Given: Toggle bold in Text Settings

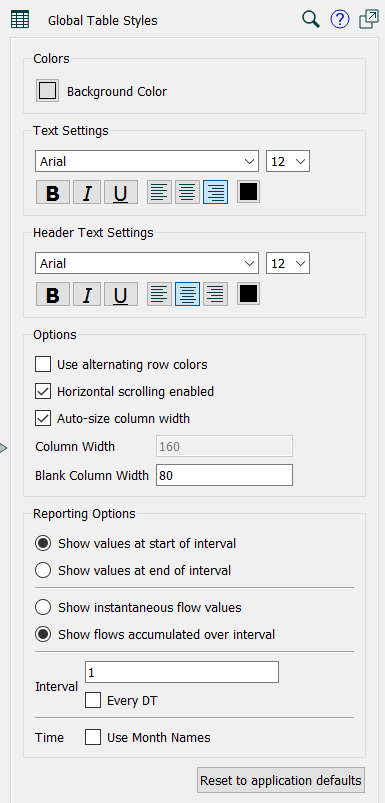Looking at the screenshot, I should pos(53,192).
